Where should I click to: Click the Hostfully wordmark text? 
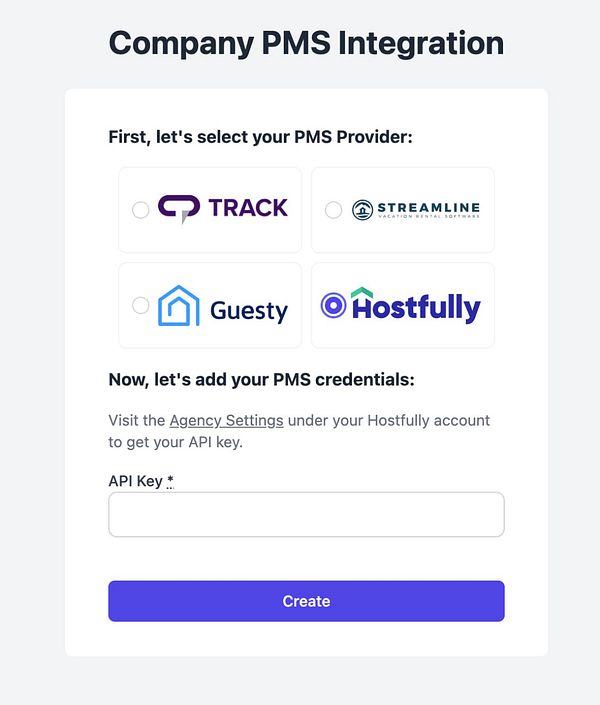[416, 307]
